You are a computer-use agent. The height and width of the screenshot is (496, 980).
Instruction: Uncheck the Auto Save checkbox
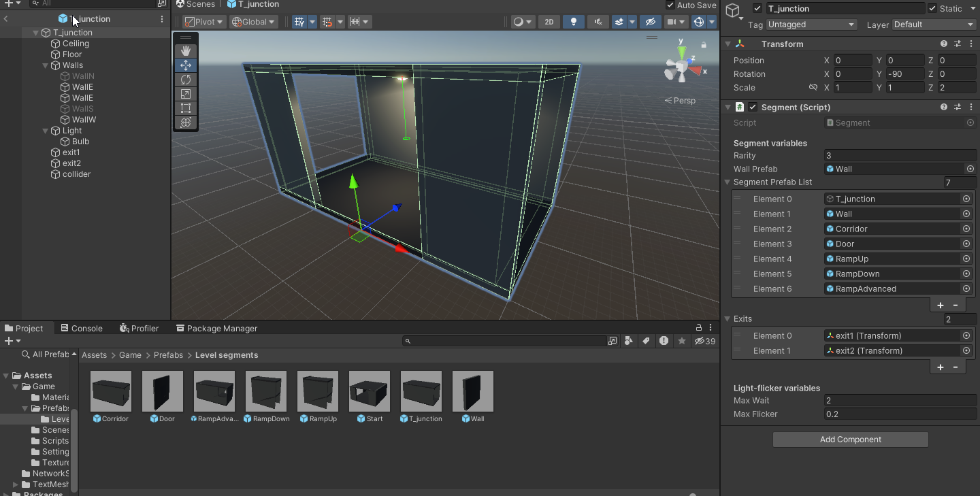pyautogui.click(x=670, y=5)
